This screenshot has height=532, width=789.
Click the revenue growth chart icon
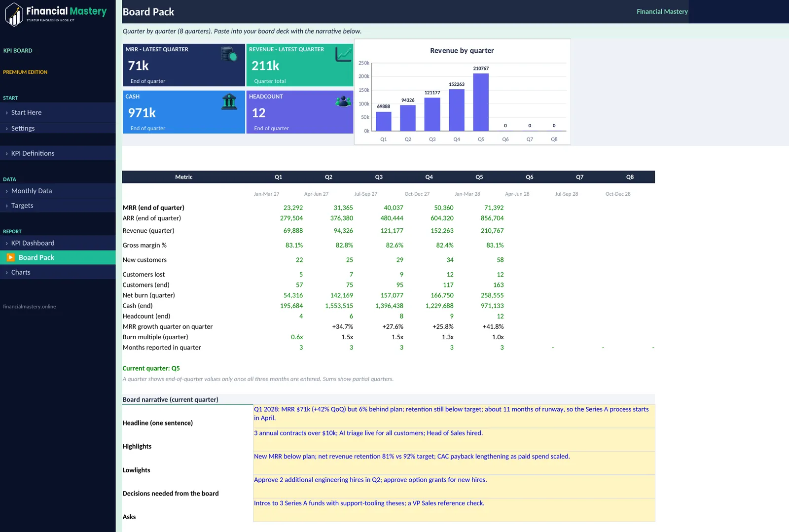[x=344, y=54]
